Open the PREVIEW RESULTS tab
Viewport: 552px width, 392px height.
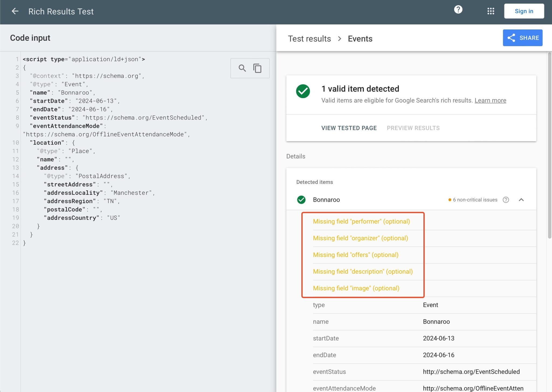tap(413, 128)
